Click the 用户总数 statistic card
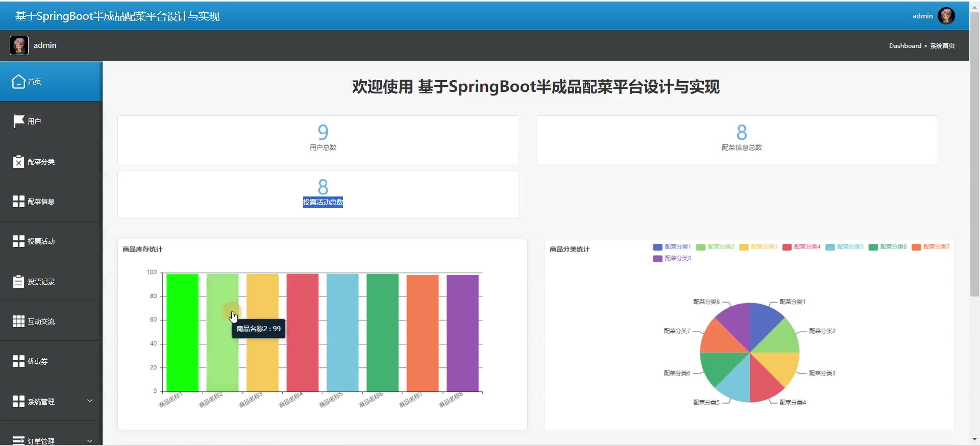The height and width of the screenshot is (446, 980). [318, 140]
